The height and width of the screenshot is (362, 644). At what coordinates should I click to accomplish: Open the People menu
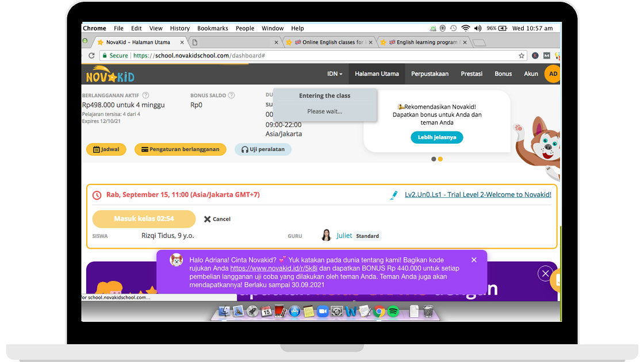coord(245,28)
